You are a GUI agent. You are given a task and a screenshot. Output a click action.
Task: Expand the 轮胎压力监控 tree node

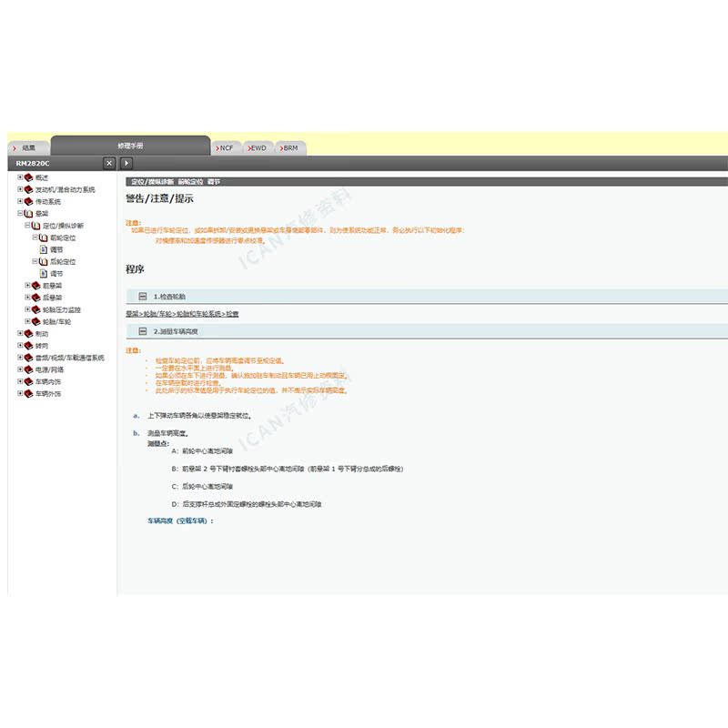tap(27, 309)
